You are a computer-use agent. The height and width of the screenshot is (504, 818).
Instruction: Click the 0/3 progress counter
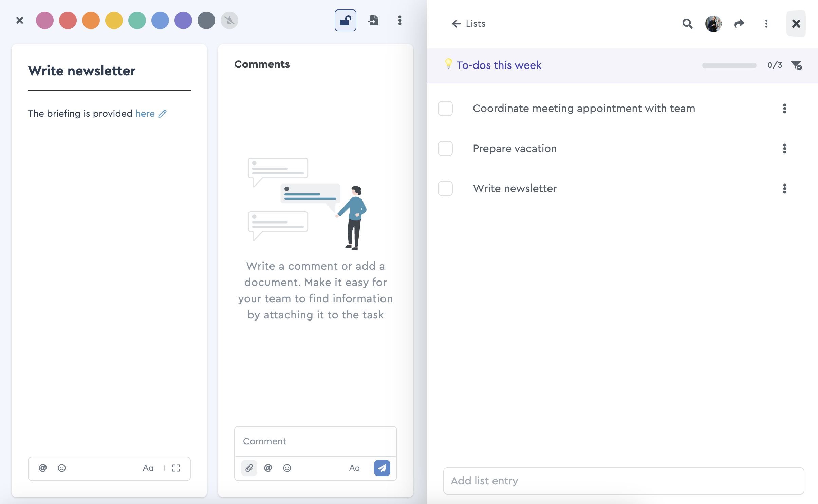[775, 65]
